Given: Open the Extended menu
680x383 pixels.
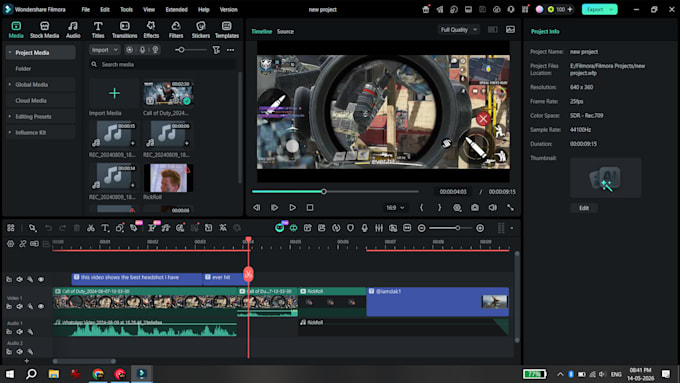Looking at the screenshot, I should (x=176, y=10).
